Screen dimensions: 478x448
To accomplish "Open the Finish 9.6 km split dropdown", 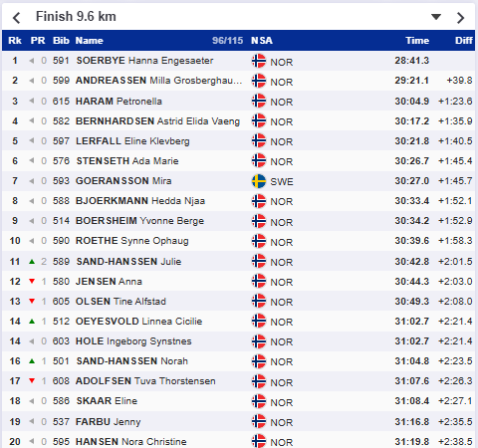I will pyautogui.click(x=436, y=17).
